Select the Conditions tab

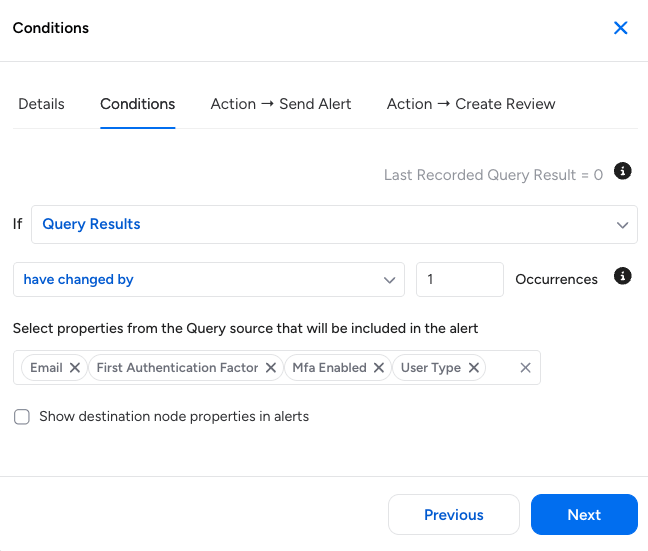point(138,104)
